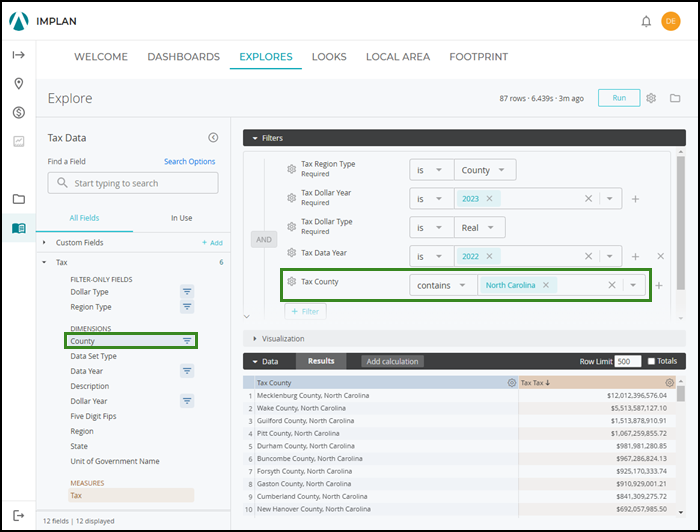Open Tax Region Type 'is' operator dropdown
700x532 pixels.
pos(432,170)
